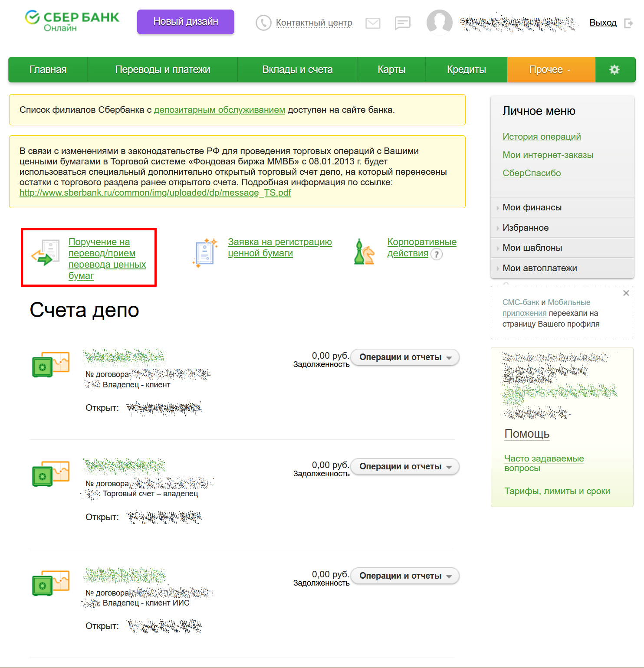Open 'Операции и отчеты' dropdown for 'Владелец - клиент' account

click(x=405, y=357)
